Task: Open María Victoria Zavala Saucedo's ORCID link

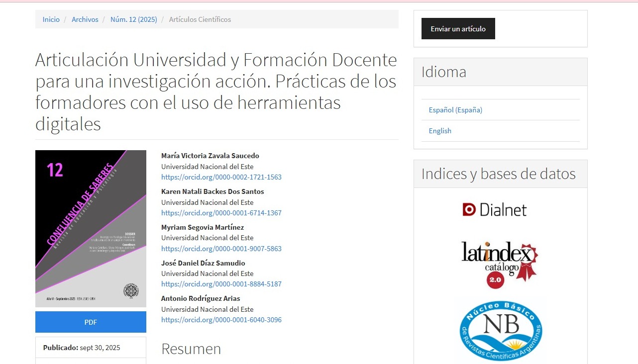Action: tap(221, 177)
